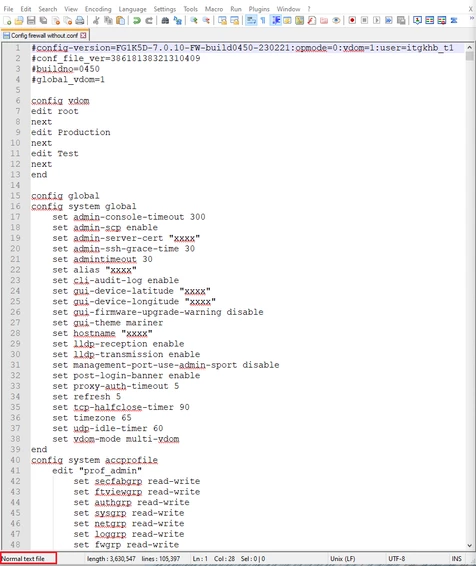Open the File menu

point(8,9)
